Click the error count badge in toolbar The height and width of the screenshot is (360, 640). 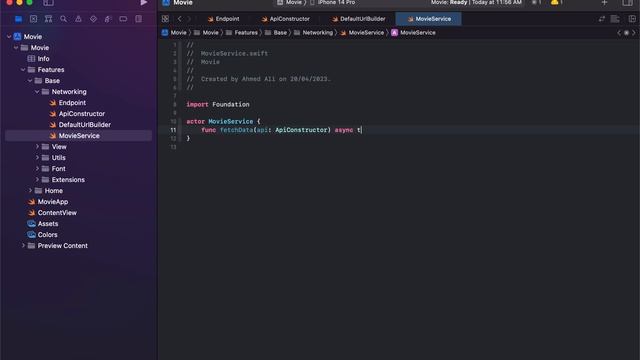pyautogui.click(x=536, y=2)
